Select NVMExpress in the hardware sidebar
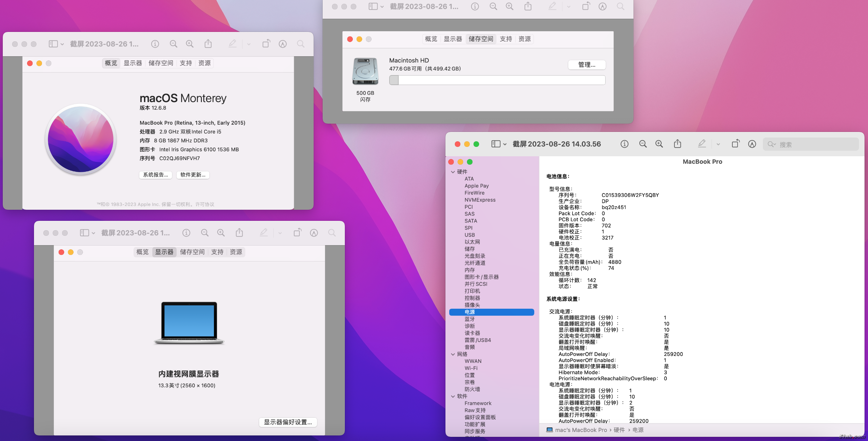Viewport: 868px width, 441px height. 480,200
